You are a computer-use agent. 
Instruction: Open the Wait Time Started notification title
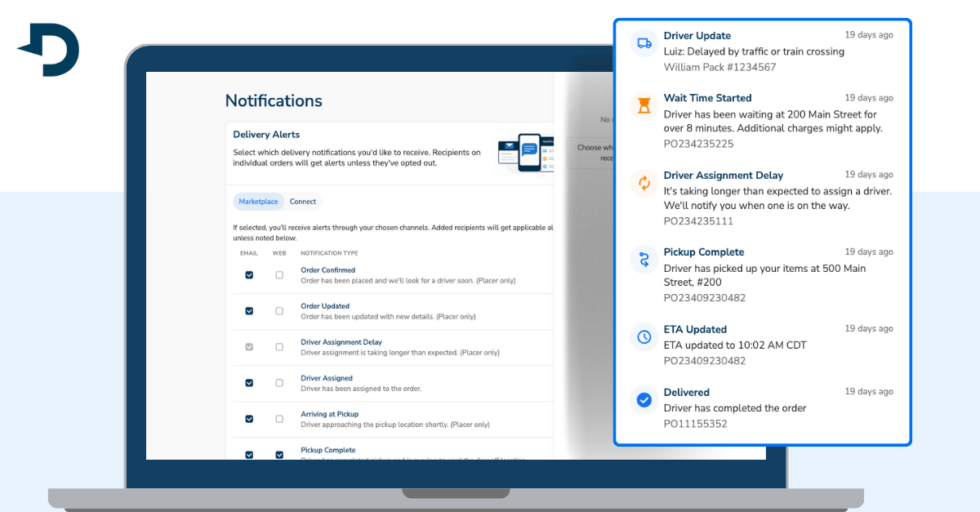pyautogui.click(x=707, y=98)
